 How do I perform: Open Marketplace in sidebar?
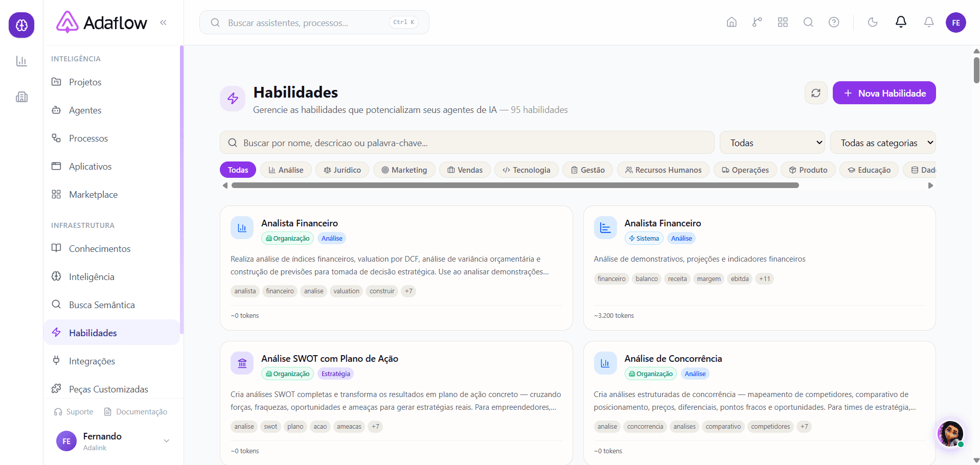tap(111, 195)
